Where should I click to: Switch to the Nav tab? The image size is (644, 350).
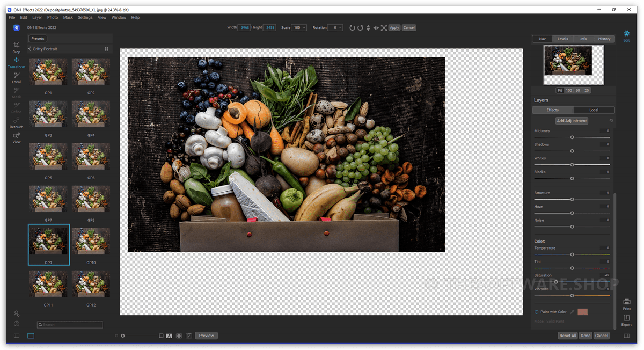coord(542,39)
